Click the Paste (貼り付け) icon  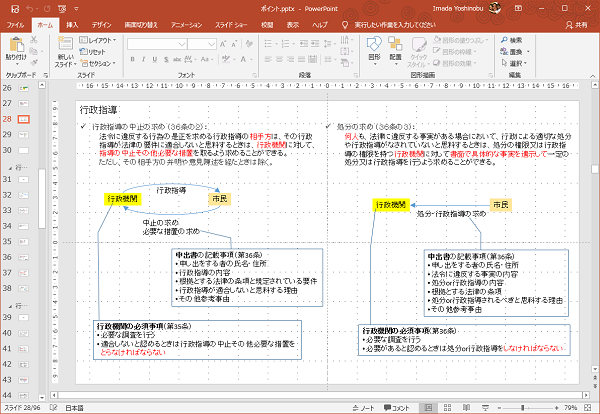click(18, 47)
